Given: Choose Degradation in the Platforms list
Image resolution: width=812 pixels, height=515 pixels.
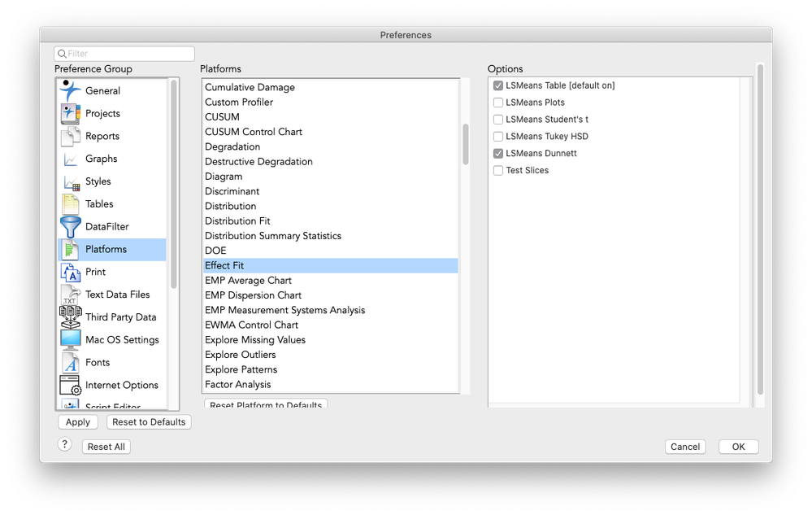Looking at the screenshot, I should (330, 146).
